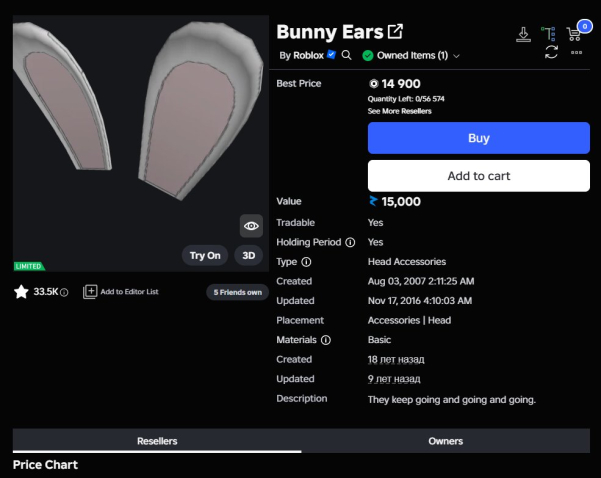Click the info icon next to Holding Period

(x=350, y=242)
